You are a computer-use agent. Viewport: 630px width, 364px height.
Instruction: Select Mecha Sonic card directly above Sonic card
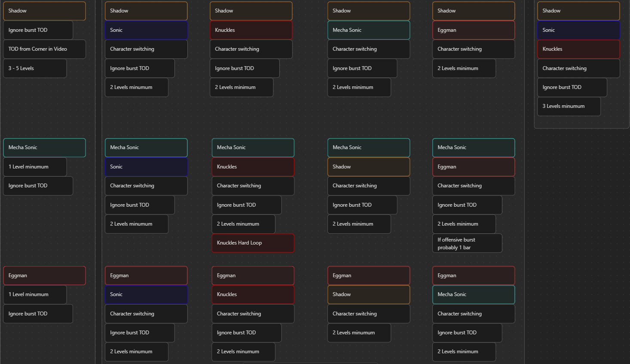coord(146,147)
